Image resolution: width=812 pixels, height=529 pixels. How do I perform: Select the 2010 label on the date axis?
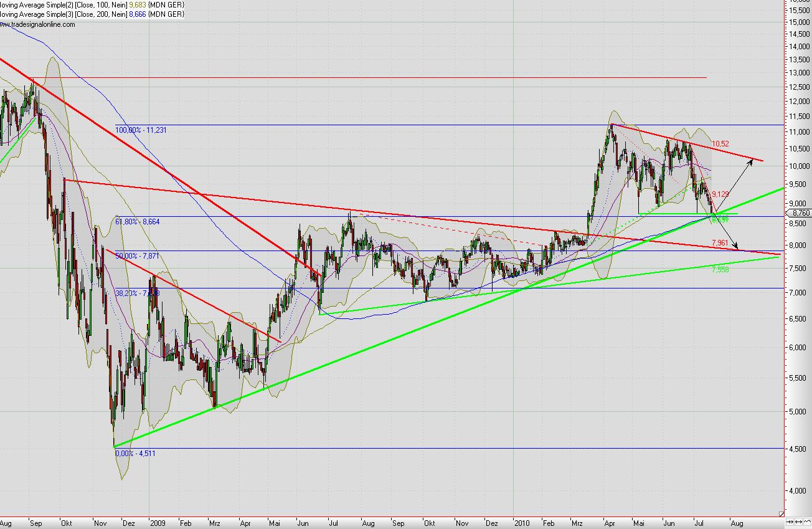click(522, 524)
